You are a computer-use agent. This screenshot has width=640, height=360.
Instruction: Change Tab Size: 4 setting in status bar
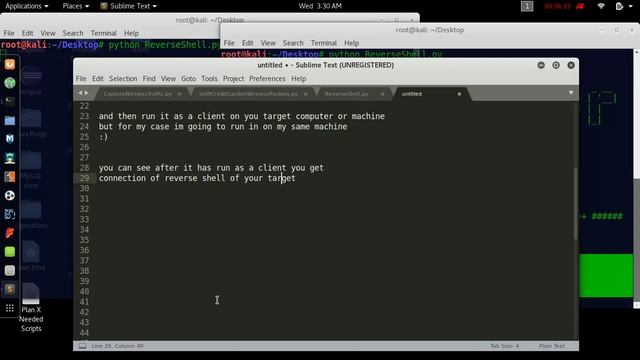[x=505, y=346]
